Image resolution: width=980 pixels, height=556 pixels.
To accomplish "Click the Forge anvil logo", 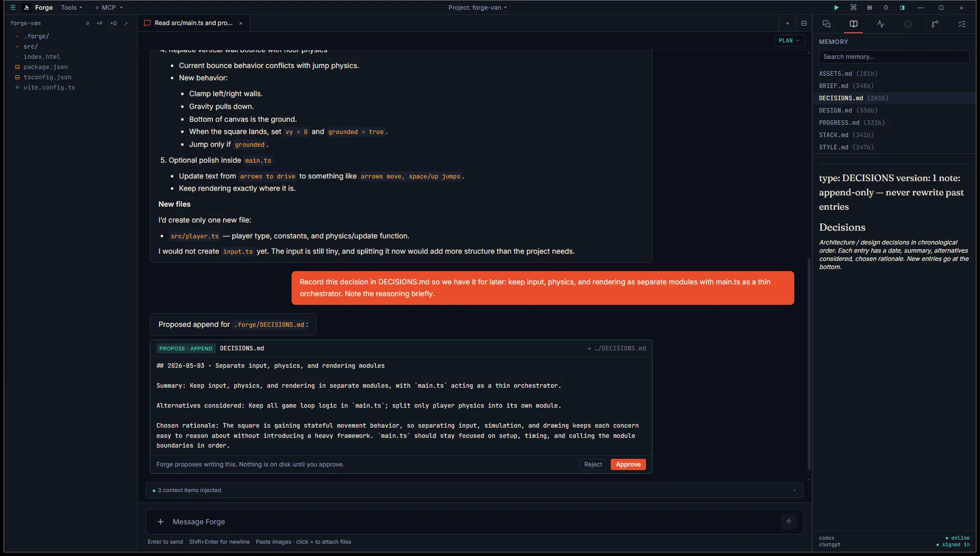I will (27, 8).
